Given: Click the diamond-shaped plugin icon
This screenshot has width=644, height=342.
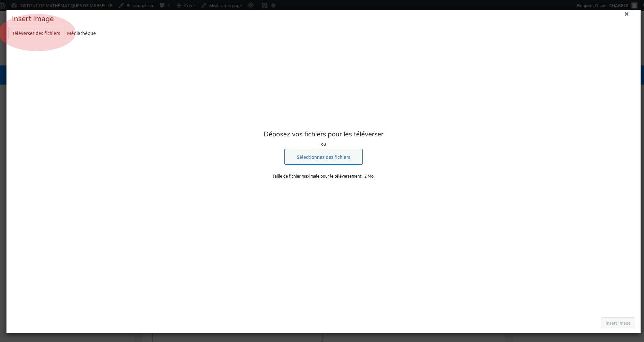Looking at the screenshot, I should 251,5.
